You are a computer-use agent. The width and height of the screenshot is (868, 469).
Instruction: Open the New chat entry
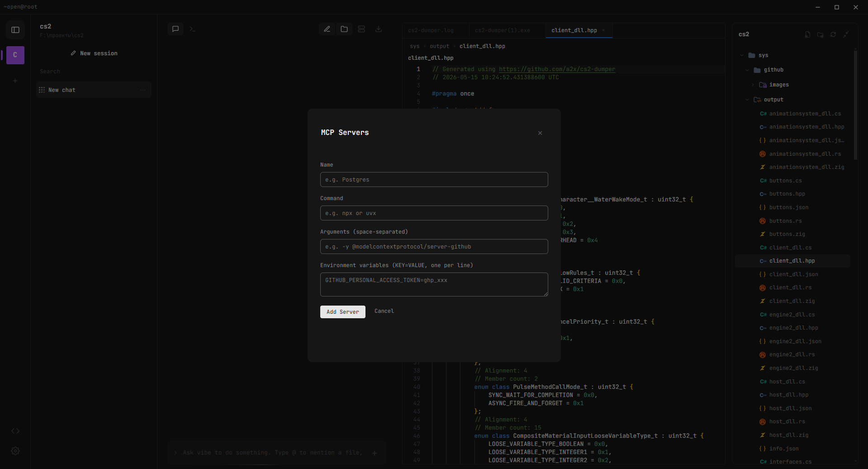pos(94,90)
